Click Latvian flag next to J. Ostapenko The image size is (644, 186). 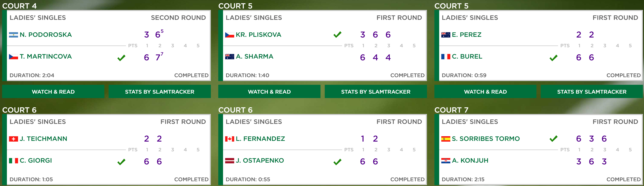click(230, 161)
